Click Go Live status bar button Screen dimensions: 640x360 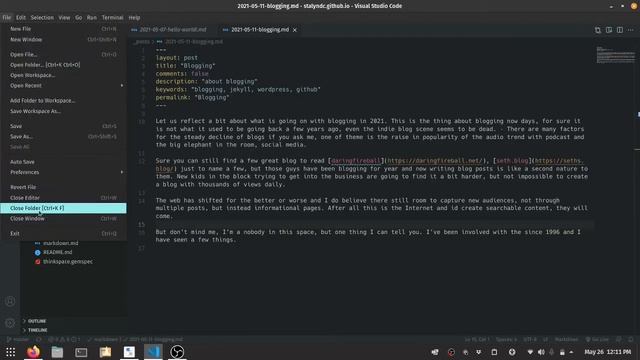(x=597, y=340)
